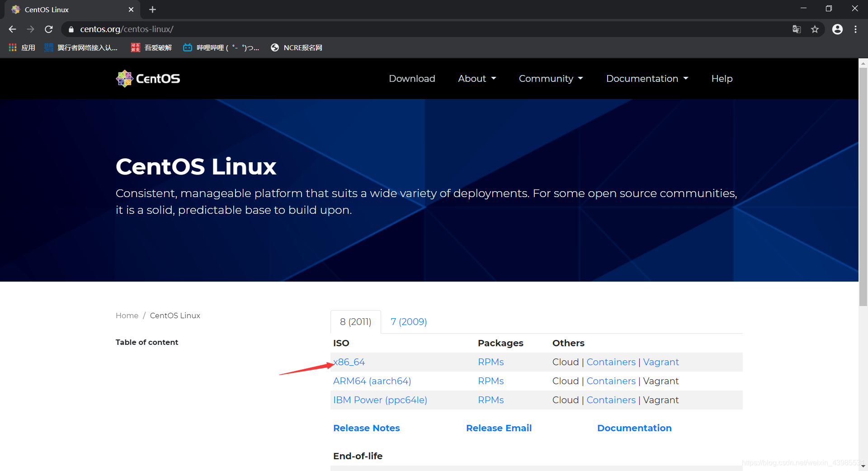Switch to the 7 (2009) tab
This screenshot has width=868, height=471.
[x=409, y=322]
